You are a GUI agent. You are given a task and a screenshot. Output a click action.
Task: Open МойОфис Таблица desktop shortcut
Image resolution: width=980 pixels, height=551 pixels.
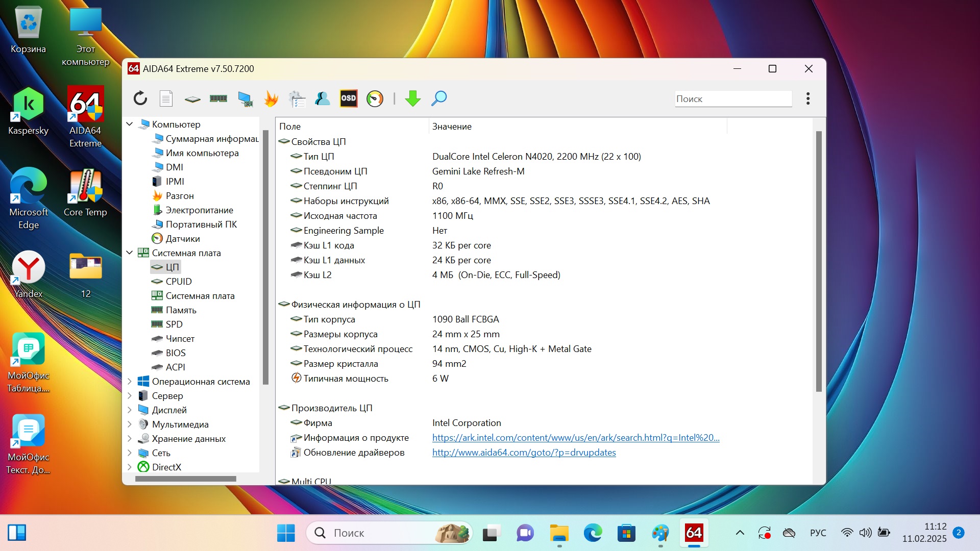coord(29,362)
